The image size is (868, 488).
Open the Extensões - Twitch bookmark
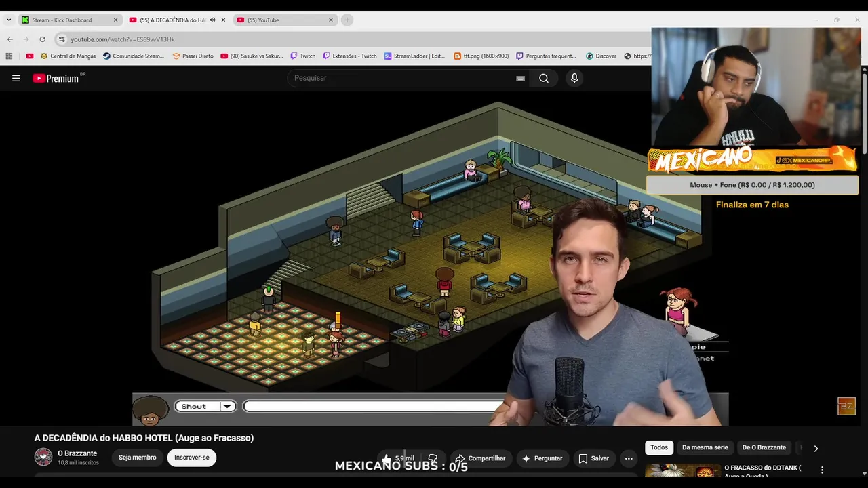350,56
